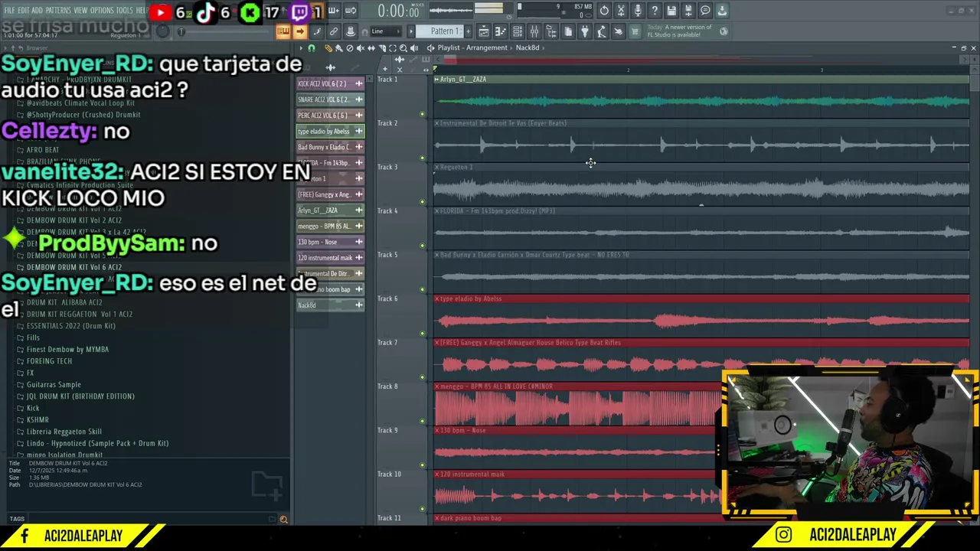Open the Channel rack view icon
The height and width of the screenshot is (551, 980).
pyautogui.click(x=518, y=31)
